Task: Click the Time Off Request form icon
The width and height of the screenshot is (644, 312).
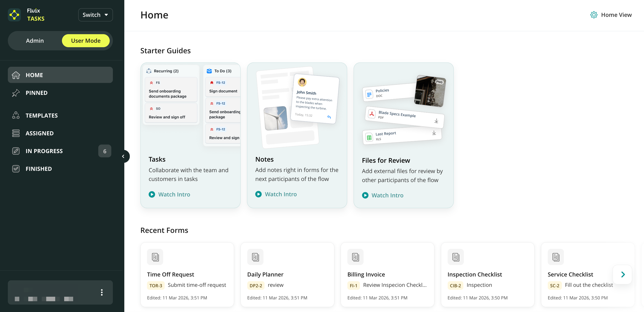Action: [x=155, y=257]
